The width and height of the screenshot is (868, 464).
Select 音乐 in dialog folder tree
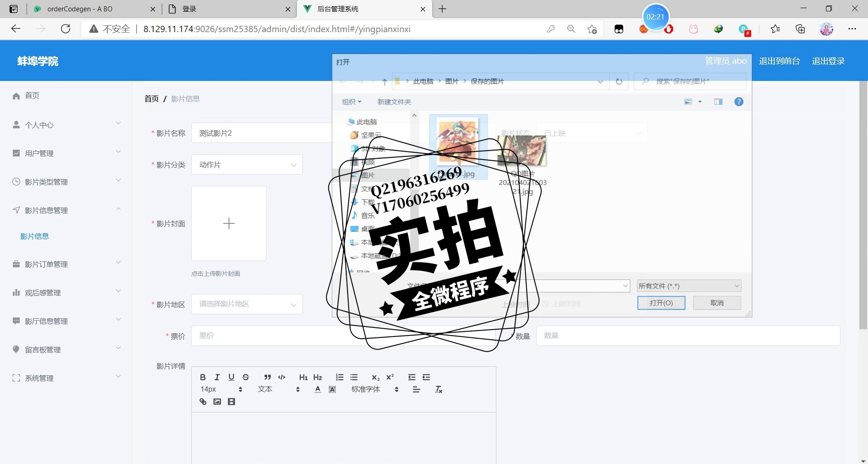click(x=367, y=216)
